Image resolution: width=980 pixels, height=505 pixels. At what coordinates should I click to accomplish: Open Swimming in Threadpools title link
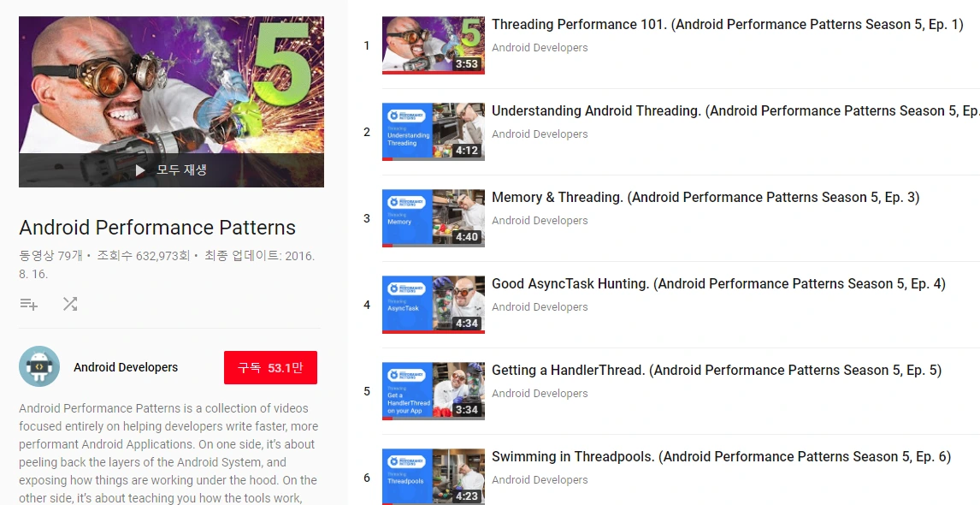[721, 456]
